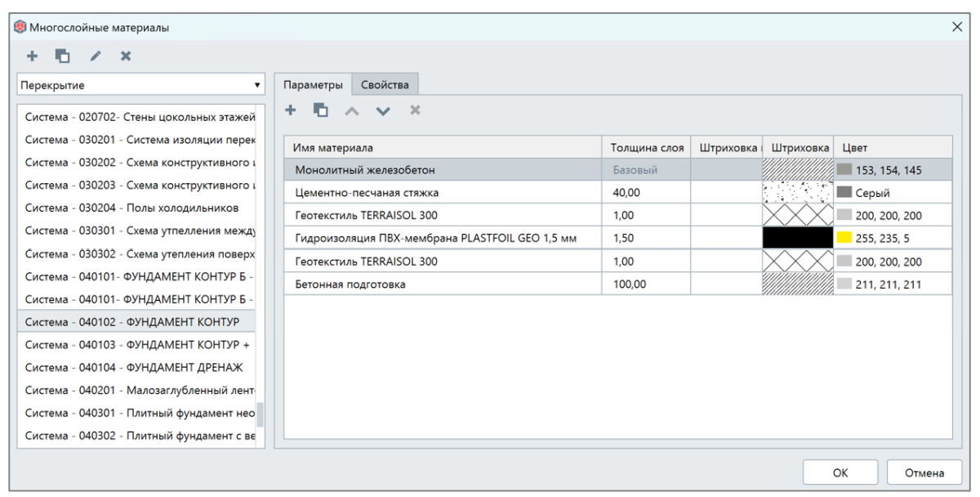The width and height of the screenshot is (980, 497).
Task: Click black hatch pattern of PLASTFOIL GEO row
Action: click(x=796, y=238)
